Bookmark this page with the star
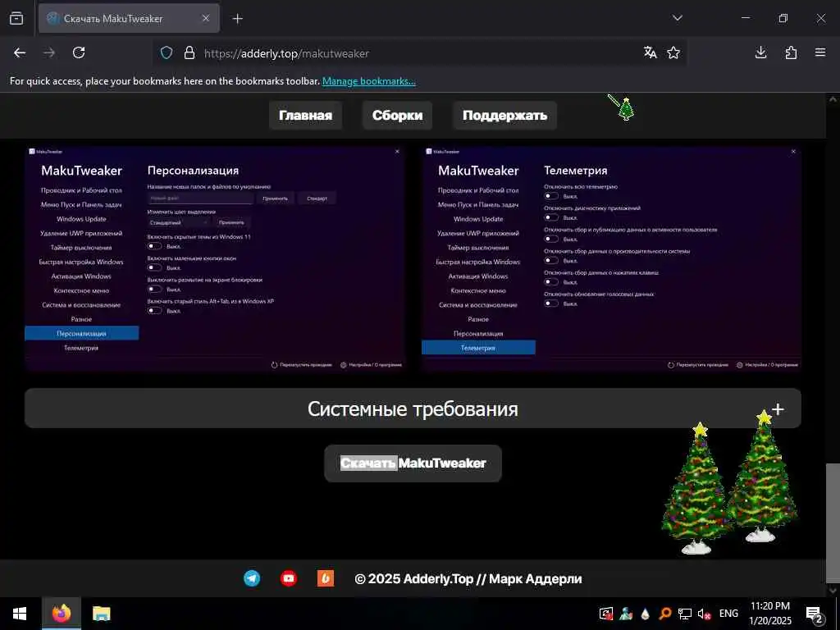Viewport: 840px width, 630px height. 673,52
